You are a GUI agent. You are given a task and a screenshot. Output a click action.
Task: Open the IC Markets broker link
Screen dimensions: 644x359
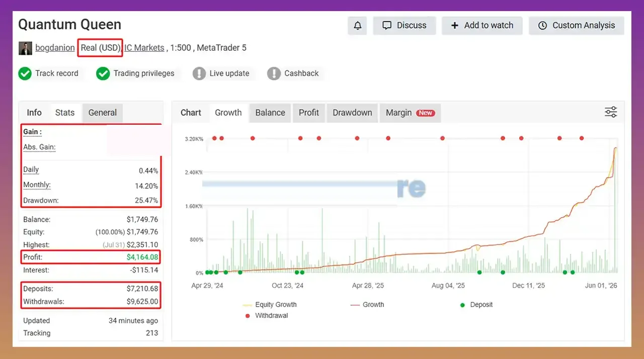click(x=144, y=48)
